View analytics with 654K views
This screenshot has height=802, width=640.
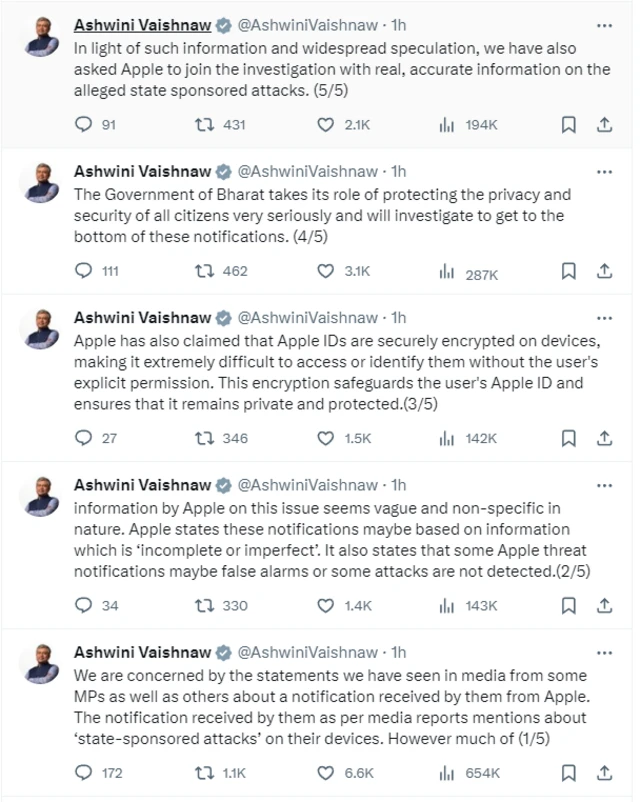(x=470, y=773)
